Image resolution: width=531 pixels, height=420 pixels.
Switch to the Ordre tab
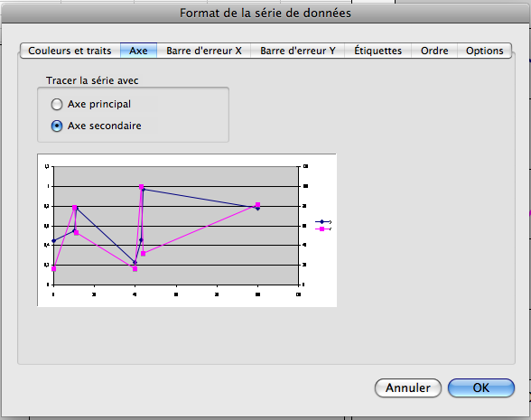click(434, 51)
